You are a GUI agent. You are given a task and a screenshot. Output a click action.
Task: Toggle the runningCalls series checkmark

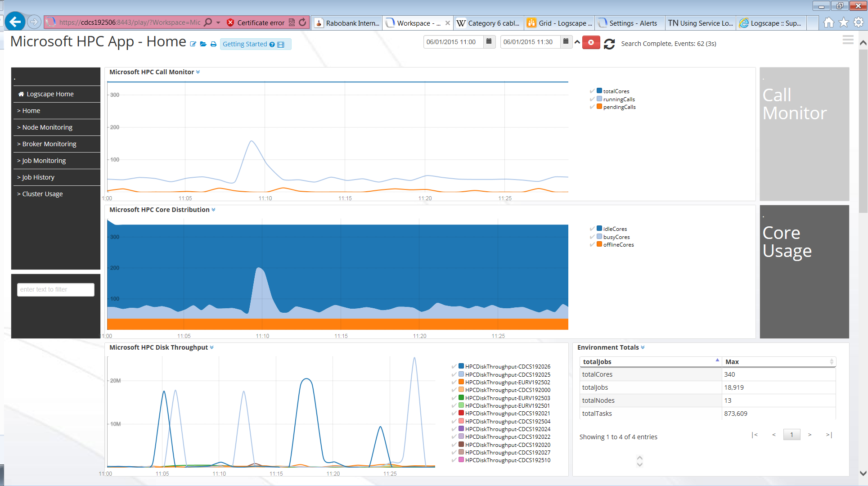(592, 99)
